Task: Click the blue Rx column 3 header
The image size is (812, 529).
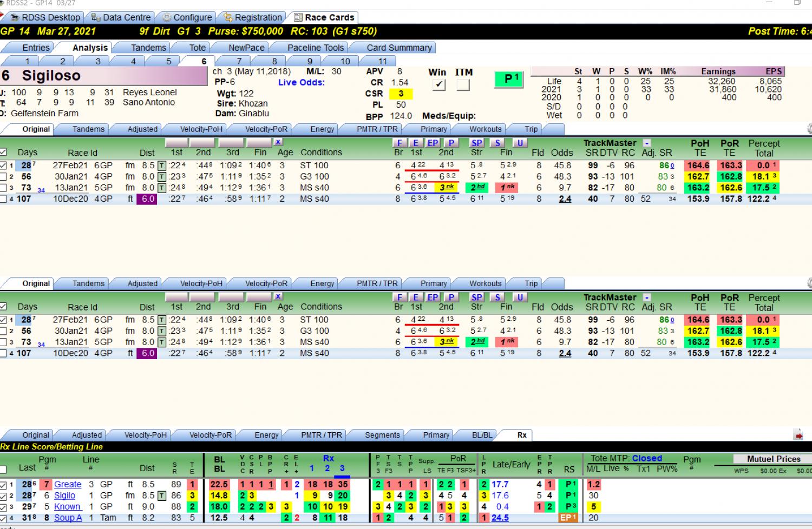Action: (342, 468)
